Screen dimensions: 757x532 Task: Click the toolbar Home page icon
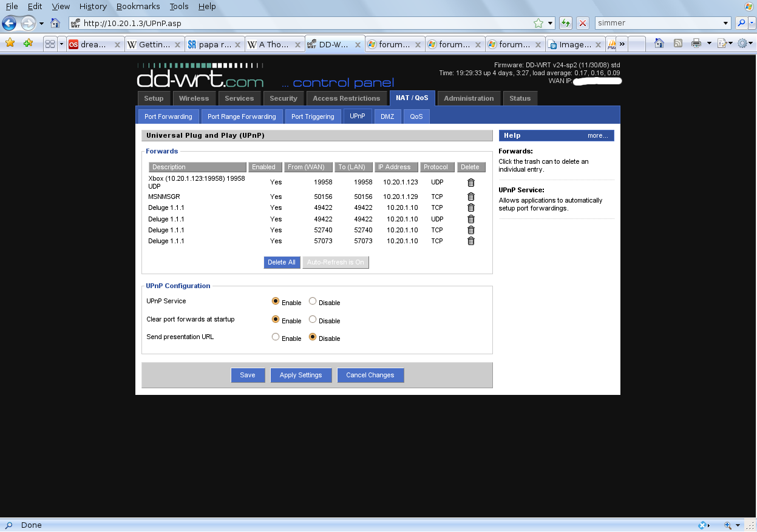click(x=659, y=44)
